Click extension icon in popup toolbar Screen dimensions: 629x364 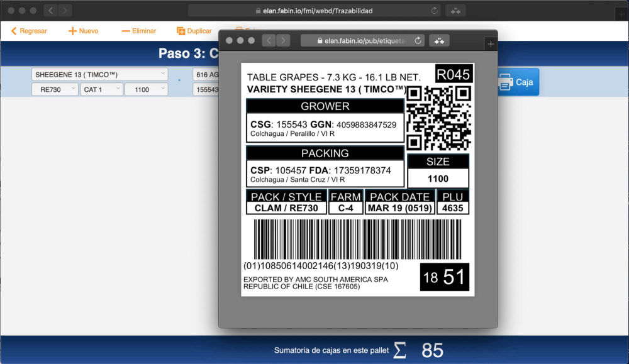[439, 41]
